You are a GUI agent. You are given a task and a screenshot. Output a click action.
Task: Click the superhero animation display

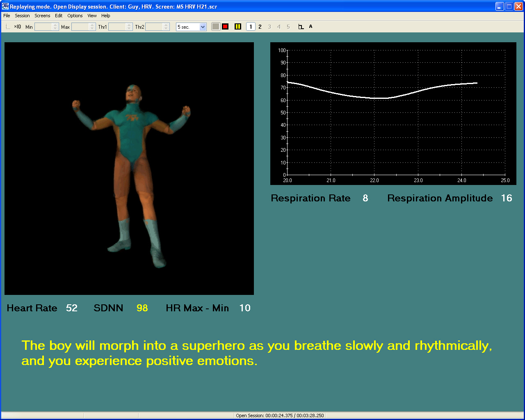point(129,168)
